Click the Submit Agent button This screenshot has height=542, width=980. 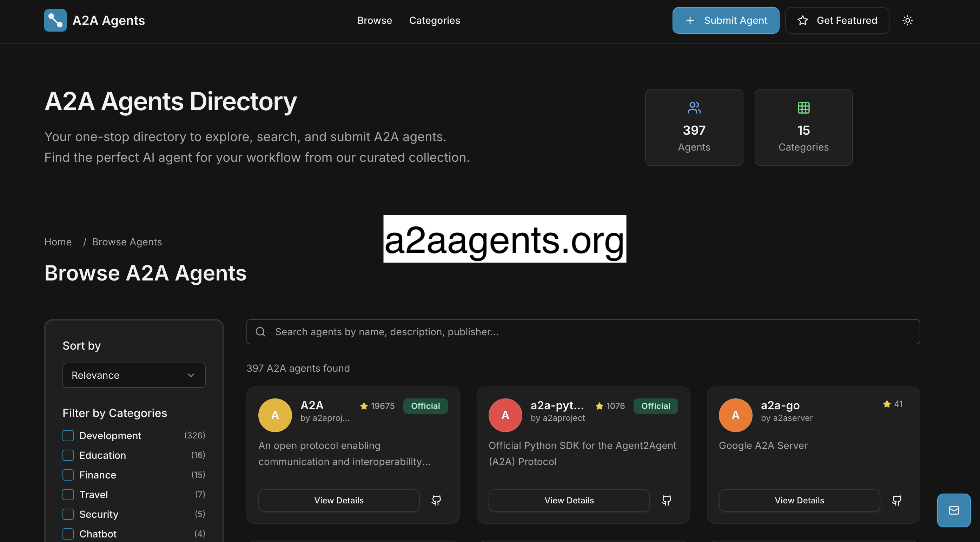725,20
